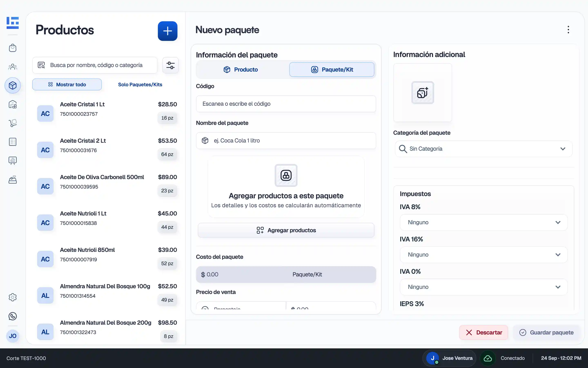
Task: Focus the product search field
Action: [x=95, y=65]
